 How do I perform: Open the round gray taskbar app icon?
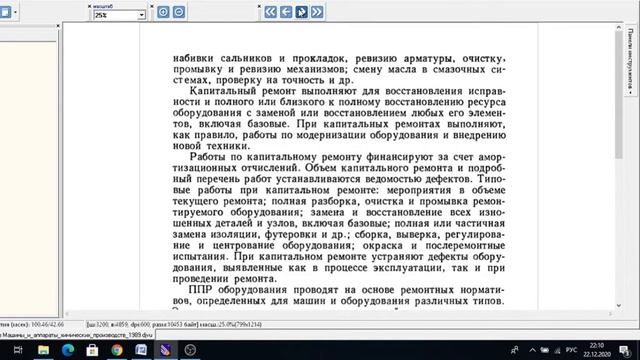coord(190,350)
